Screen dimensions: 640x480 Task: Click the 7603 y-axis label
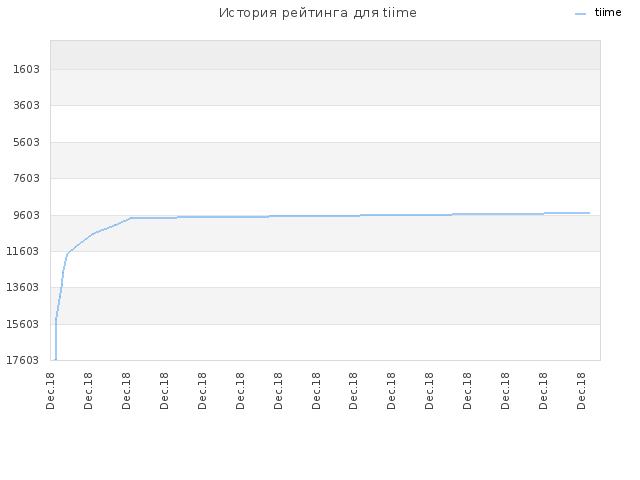(27, 178)
